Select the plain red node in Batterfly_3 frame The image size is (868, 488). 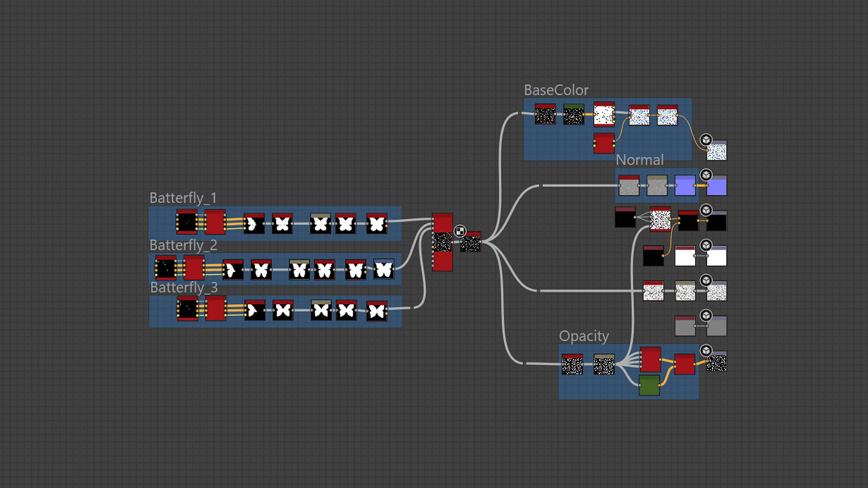click(x=216, y=308)
